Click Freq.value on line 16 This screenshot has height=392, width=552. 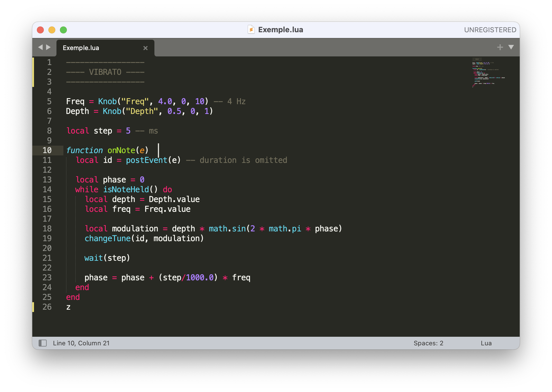pyautogui.click(x=167, y=209)
